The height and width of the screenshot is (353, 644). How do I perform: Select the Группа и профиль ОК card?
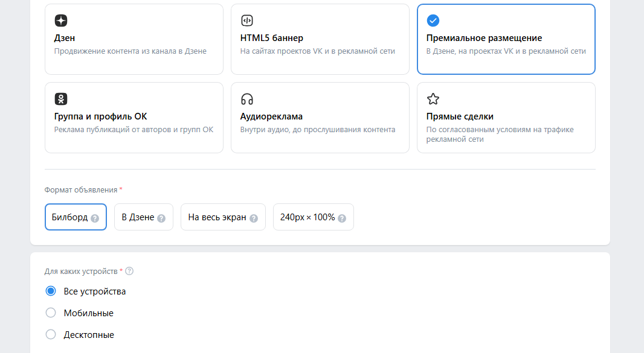[134, 118]
